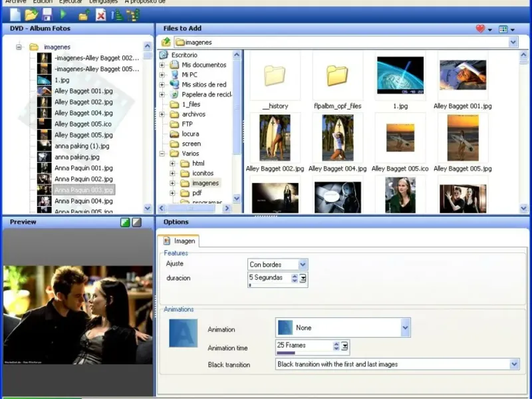
Task: Collapse the imagenes root in the album tree
Action: 19,47
